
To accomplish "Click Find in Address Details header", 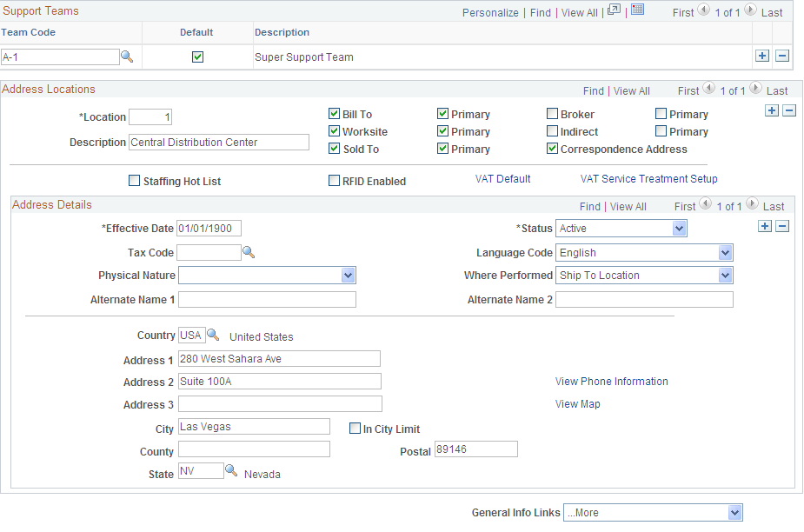I will pyautogui.click(x=589, y=206).
